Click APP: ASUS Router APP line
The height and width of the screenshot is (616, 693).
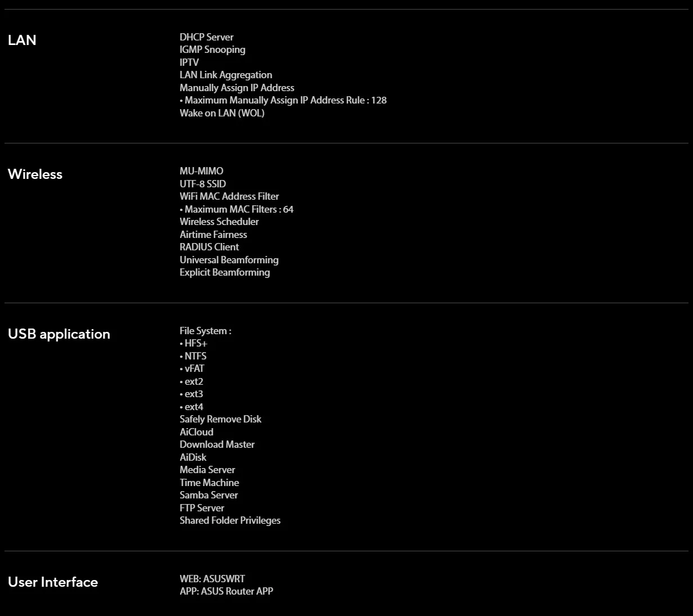[226, 591]
